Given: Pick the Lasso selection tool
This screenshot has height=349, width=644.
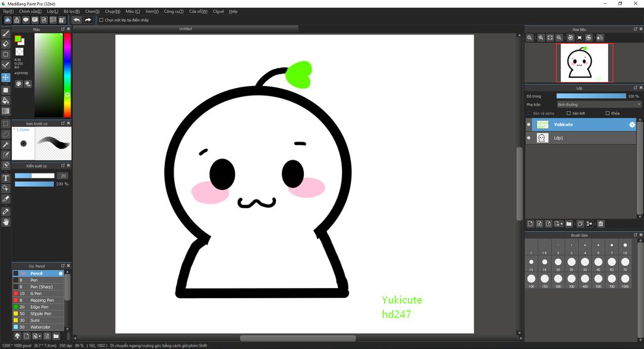Looking at the screenshot, I should pos(6,134).
